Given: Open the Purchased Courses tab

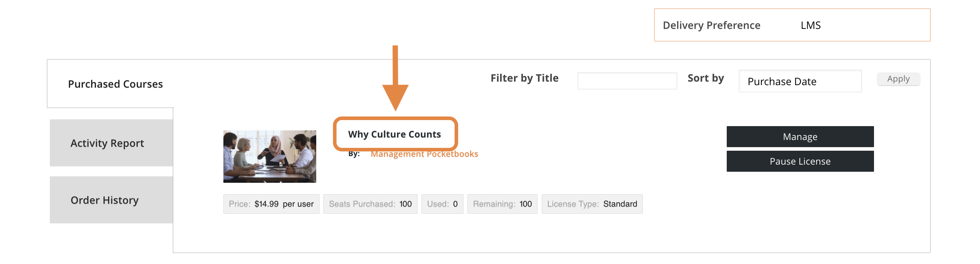Looking at the screenshot, I should [x=115, y=84].
